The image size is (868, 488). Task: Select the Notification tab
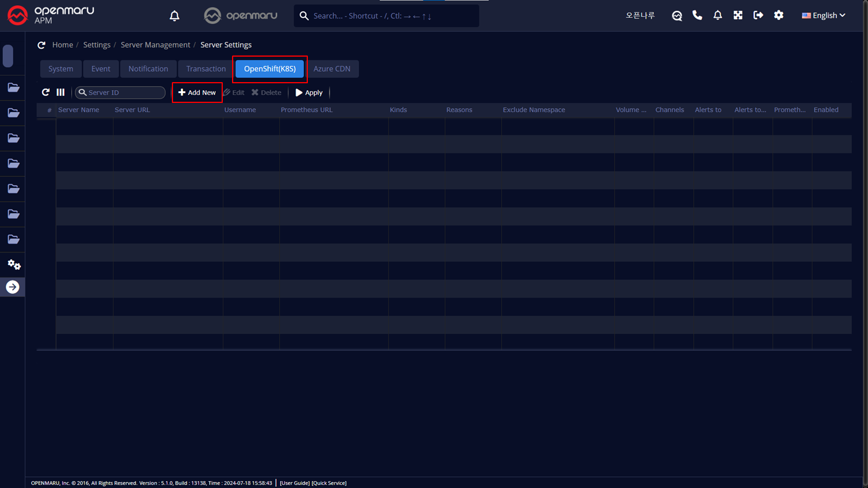point(148,69)
